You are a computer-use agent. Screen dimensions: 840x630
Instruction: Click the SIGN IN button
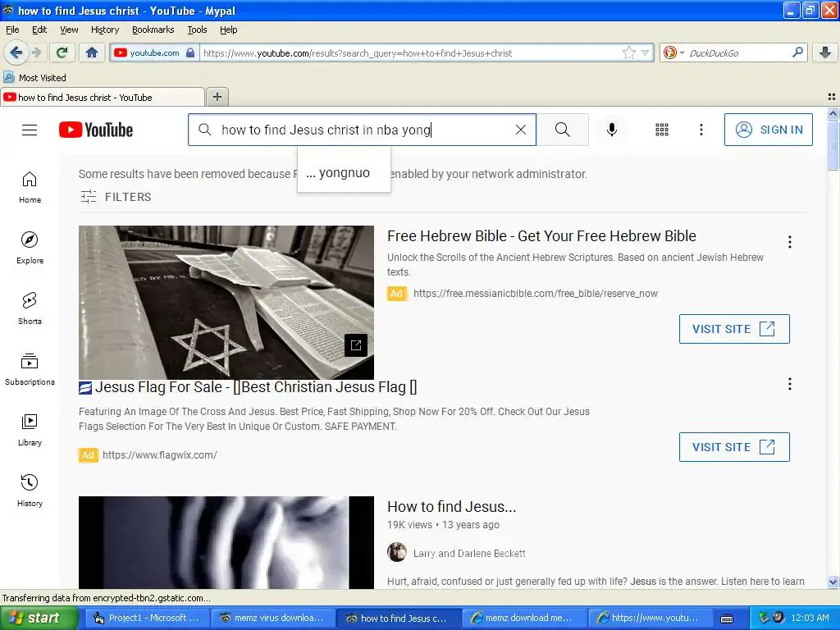(x=768, y=130)
